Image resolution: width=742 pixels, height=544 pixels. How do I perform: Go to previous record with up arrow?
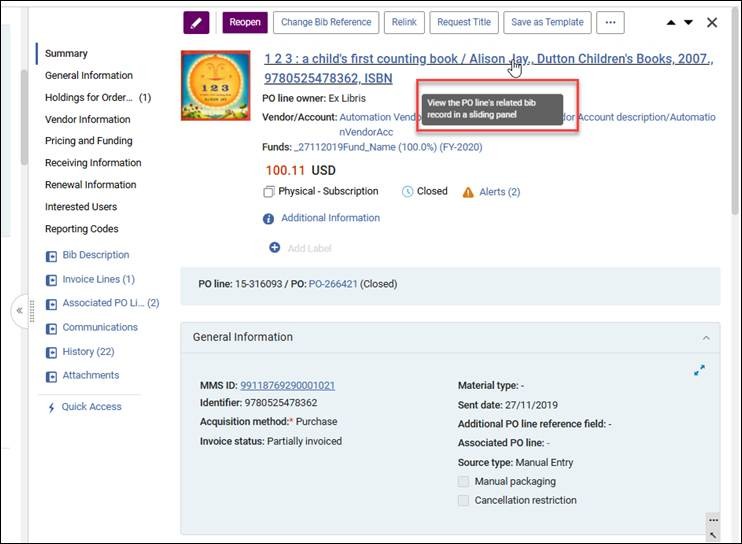pos(671,22)
